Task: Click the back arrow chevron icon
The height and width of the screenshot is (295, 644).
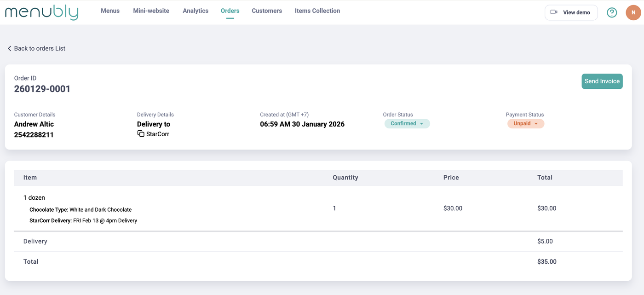Action: tap(9, 48)
